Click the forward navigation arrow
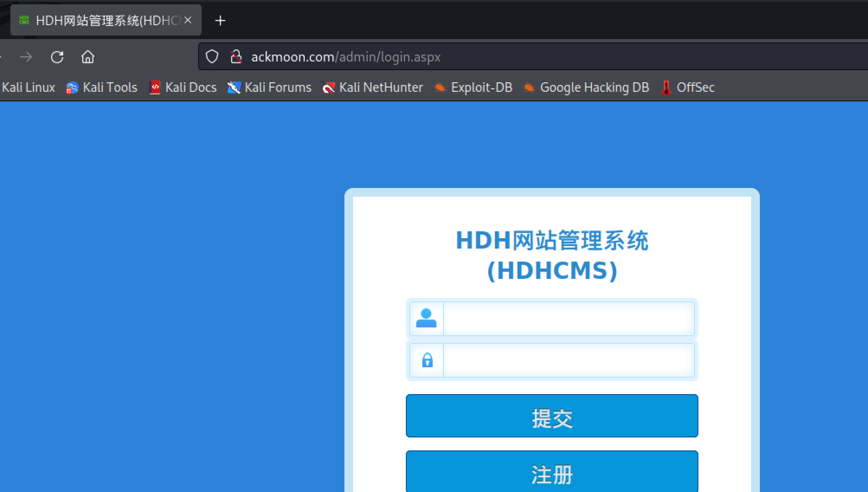This screenshot has width=868, height=492. pyautogui.click(x=26, y=57)
